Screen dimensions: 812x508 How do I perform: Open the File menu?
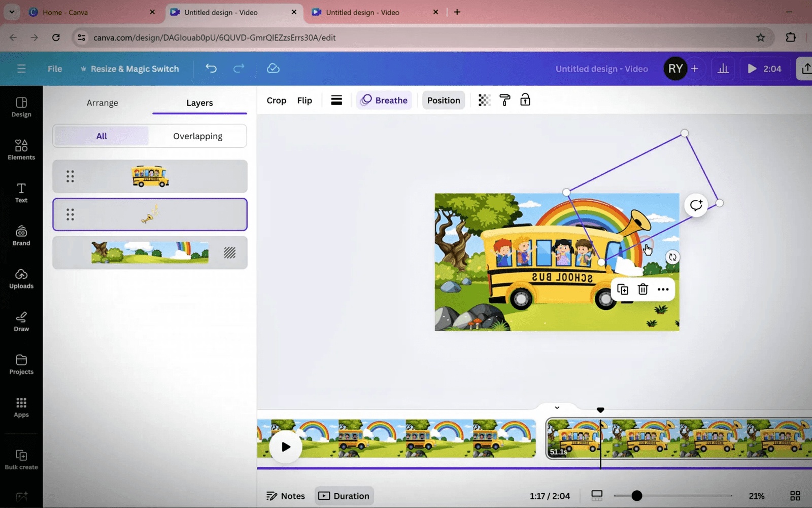click(55, 69)
